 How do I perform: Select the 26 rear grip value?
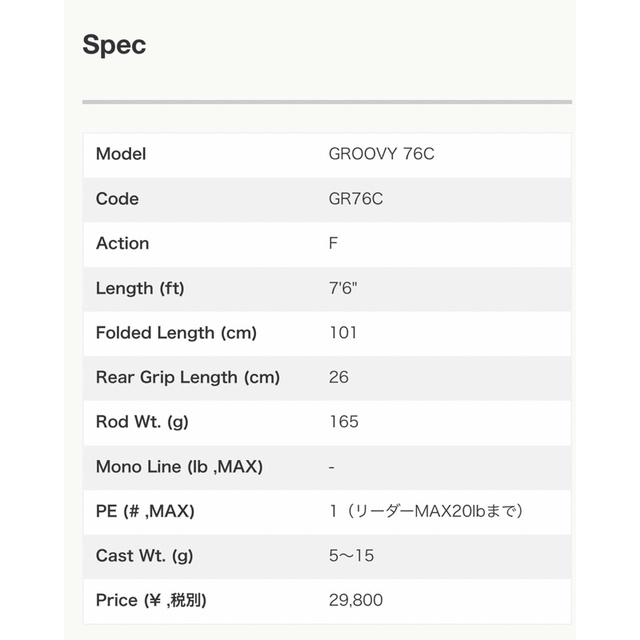coord(338,377)
